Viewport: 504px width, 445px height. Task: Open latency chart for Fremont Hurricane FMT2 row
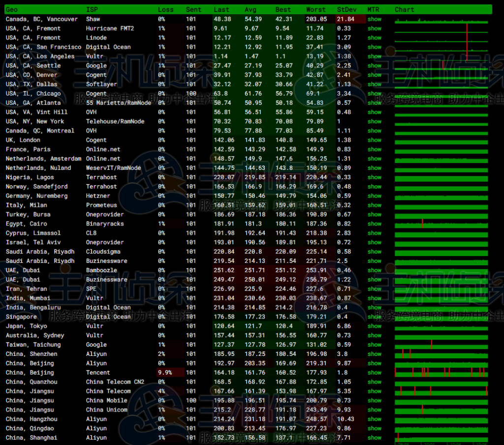(x=441, y=29)
